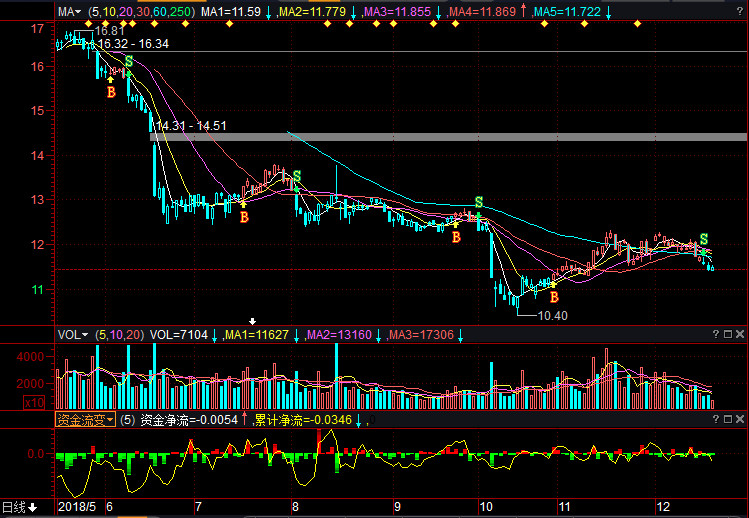Click the (5) parameter of 资金流变
The width and height of the screenshot is (749, 518).
point(128,420)
